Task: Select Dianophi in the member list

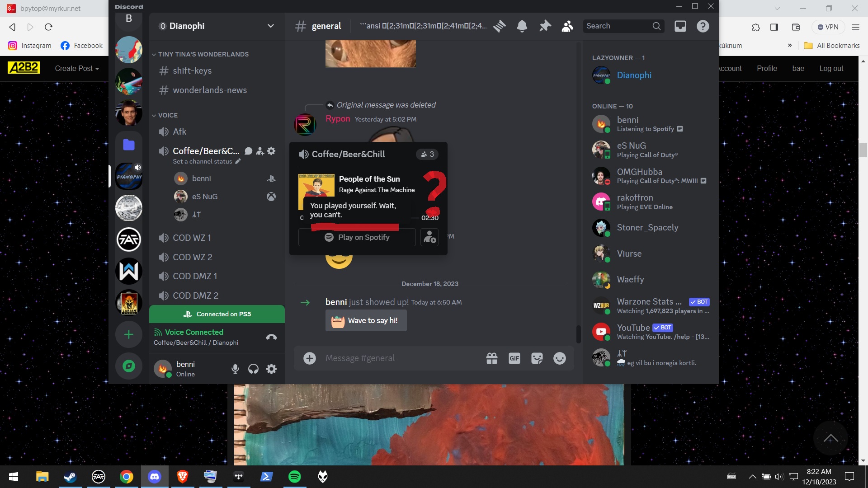Action: click(x=650, y=75)
